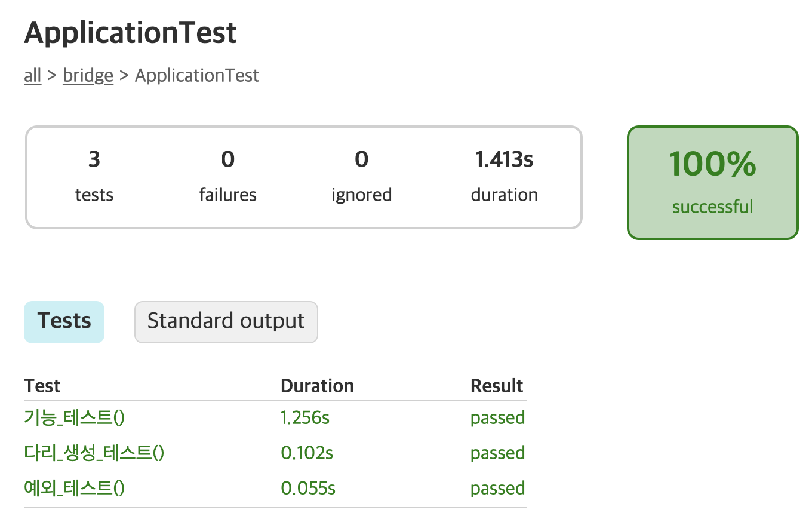Select the 다리_생성_테스트() test name
The image size is (812, 516).
(94, 453)
